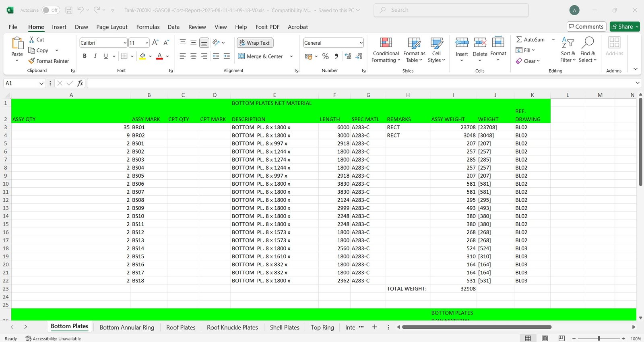Open the Page Layout ribbon tab
This screenshot has height=342, width=644.
[112, 27]
